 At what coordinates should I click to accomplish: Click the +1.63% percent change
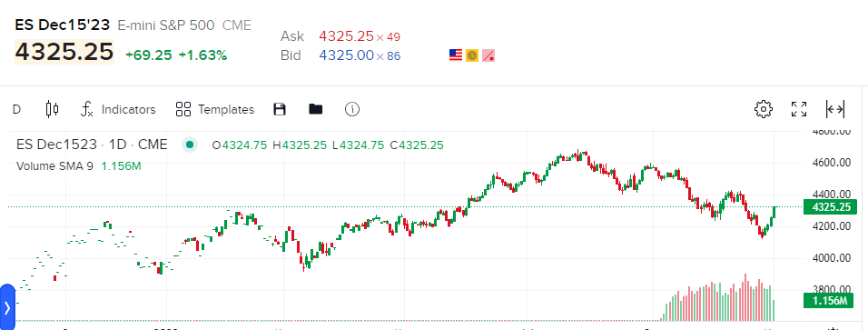point(202,55)
